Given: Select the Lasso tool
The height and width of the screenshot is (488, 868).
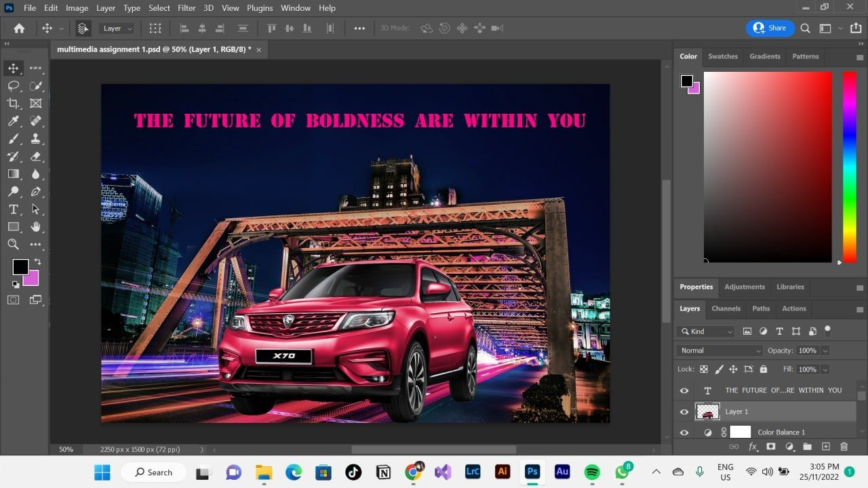Looking at the screenshot, I should (13, 86).
